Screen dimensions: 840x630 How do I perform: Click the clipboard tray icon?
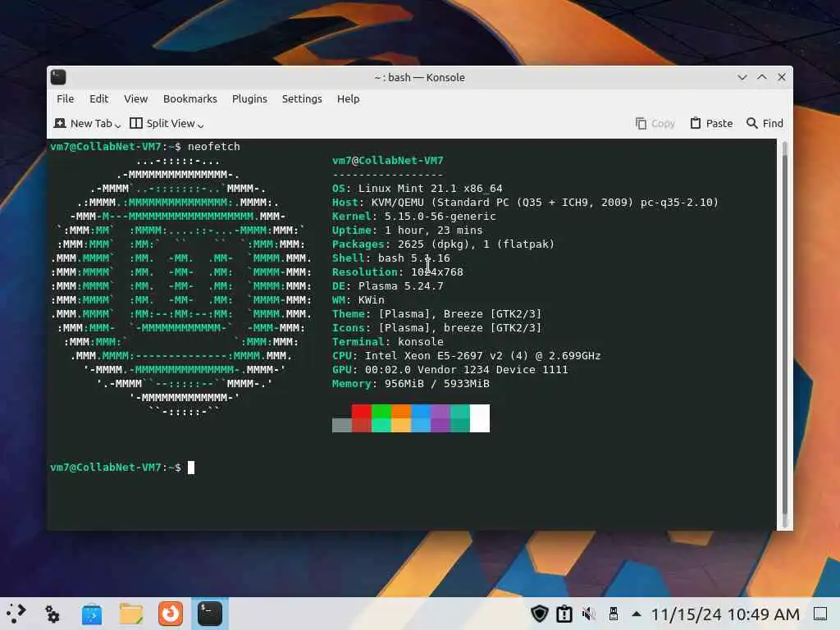coord(564,614)
